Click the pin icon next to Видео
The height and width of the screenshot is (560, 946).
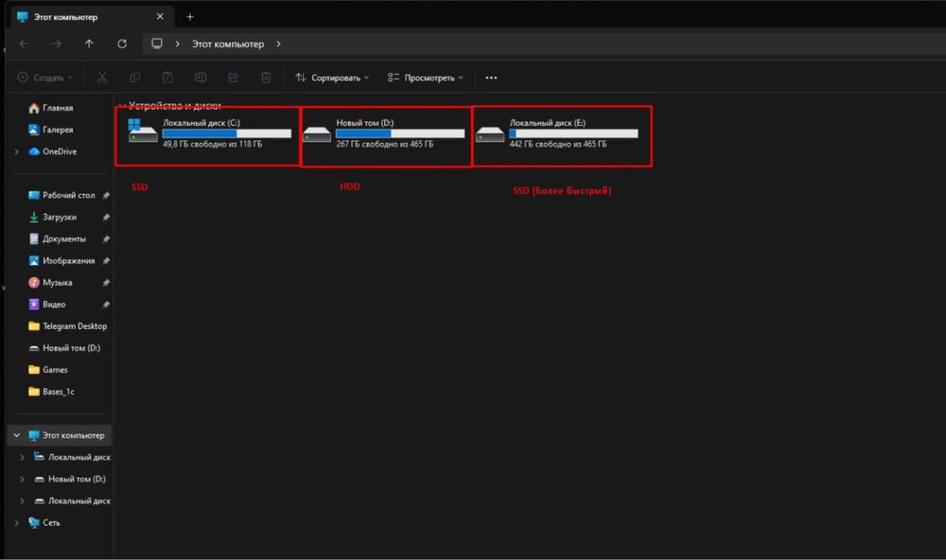point(106,305)
